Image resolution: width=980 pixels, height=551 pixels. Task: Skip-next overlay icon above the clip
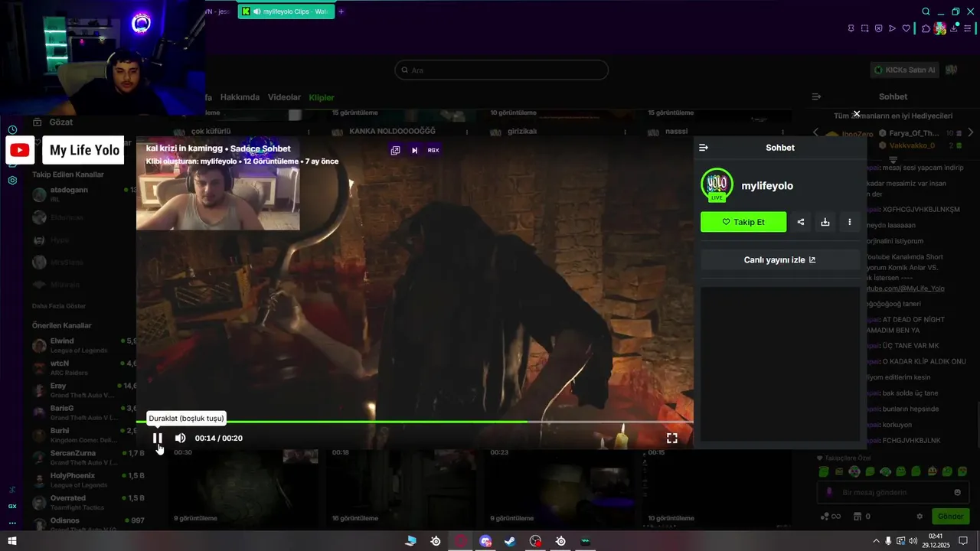(x=414, y=150)
